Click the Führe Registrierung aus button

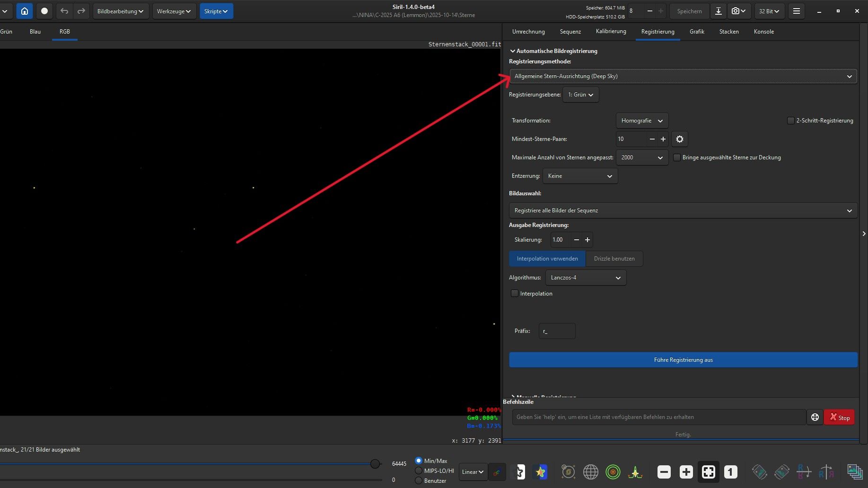(683, 360)
